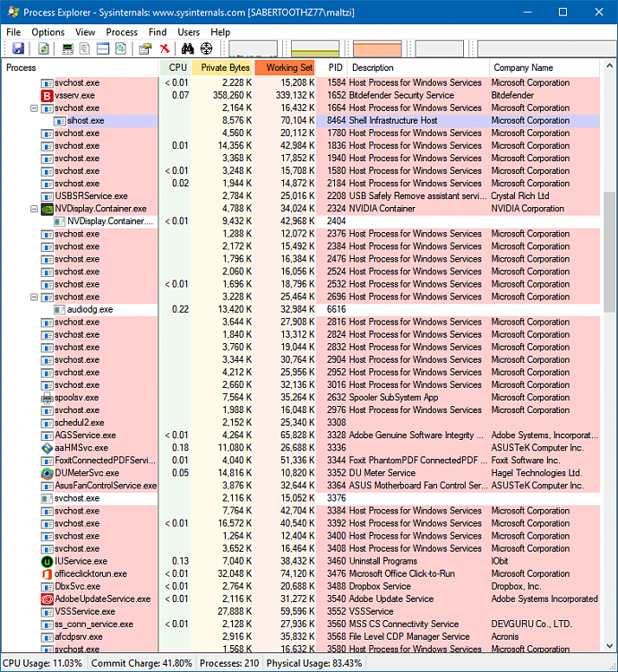Open the Options menu

point(48,32)
